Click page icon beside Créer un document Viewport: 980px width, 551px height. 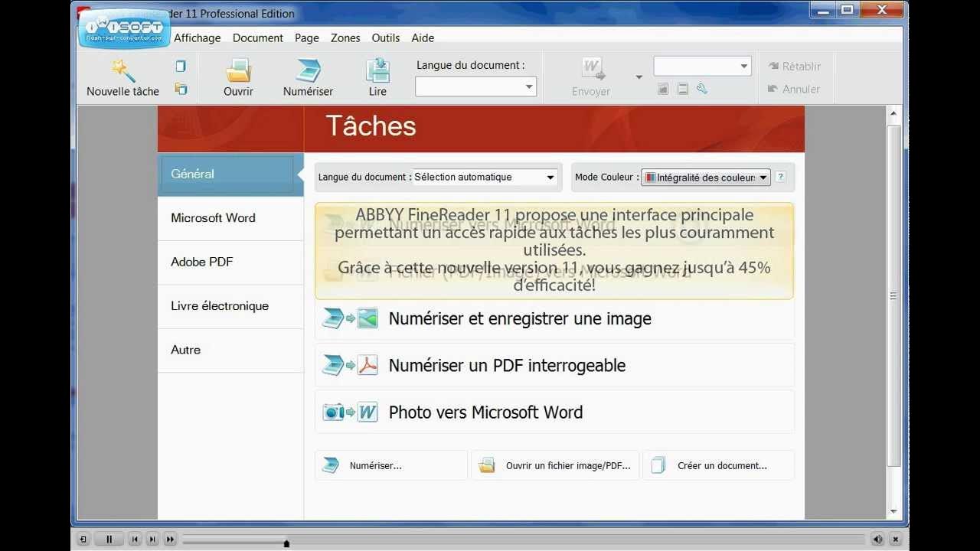(658, 465)
